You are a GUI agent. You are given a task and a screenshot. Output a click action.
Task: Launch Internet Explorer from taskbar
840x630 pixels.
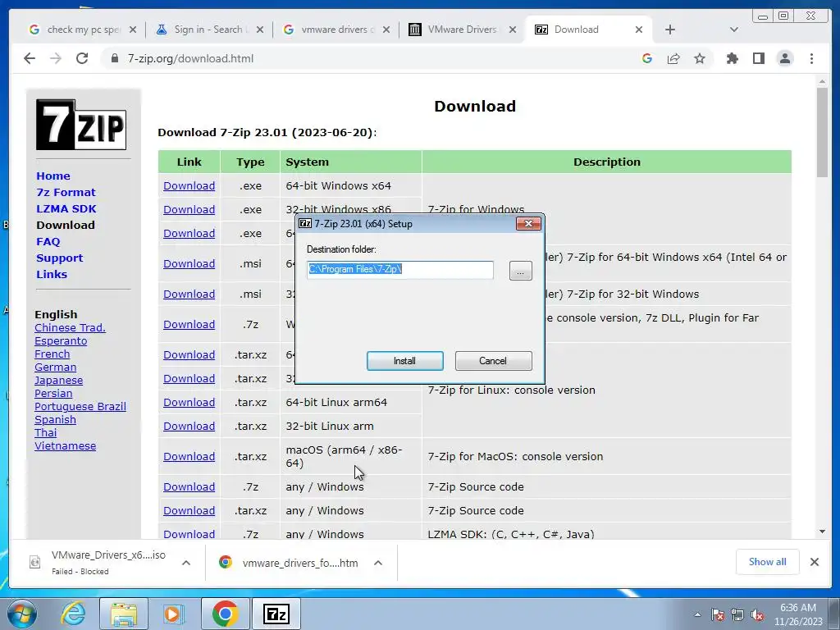click(72, 614)
